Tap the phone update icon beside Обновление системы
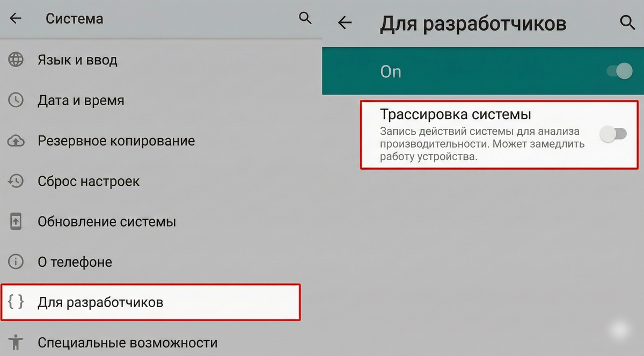644x356 pixels. pos(16,221)
